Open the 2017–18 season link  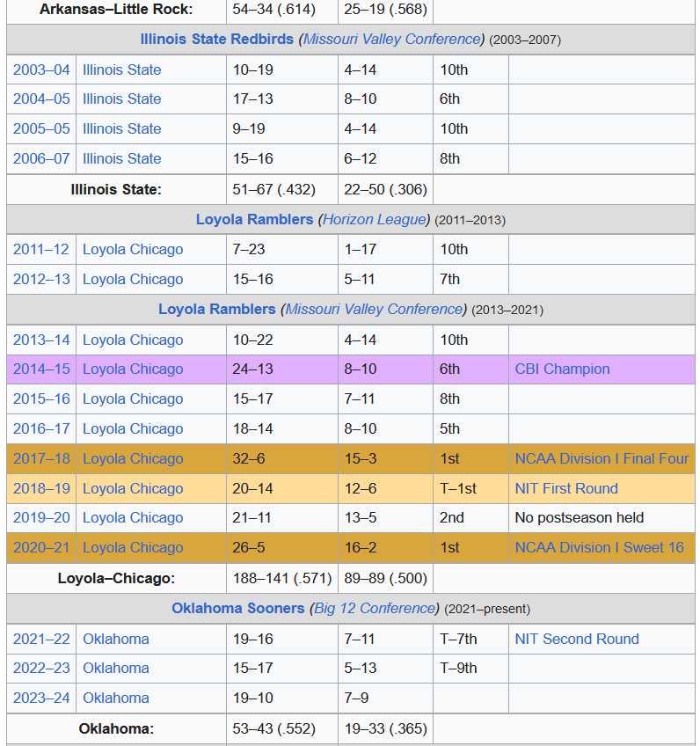41,459
